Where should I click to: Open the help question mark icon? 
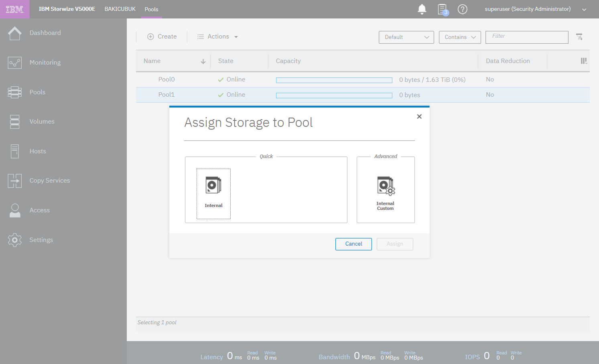tap(463, 9)
